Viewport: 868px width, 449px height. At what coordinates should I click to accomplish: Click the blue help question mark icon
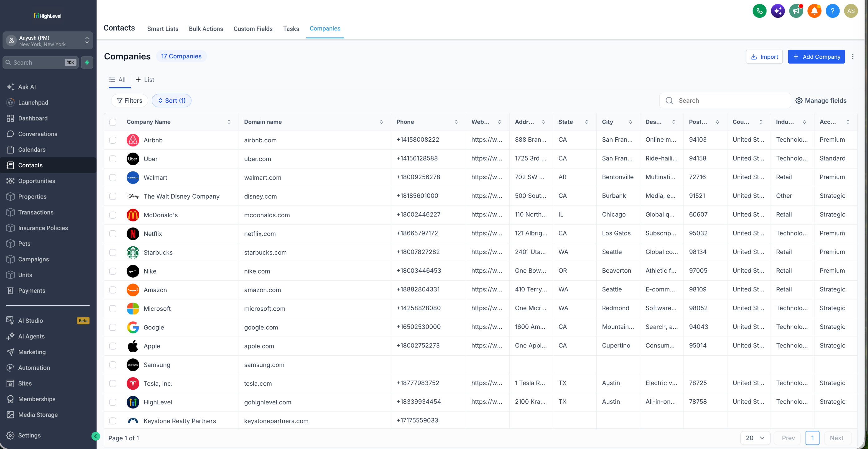coord(832,11)
